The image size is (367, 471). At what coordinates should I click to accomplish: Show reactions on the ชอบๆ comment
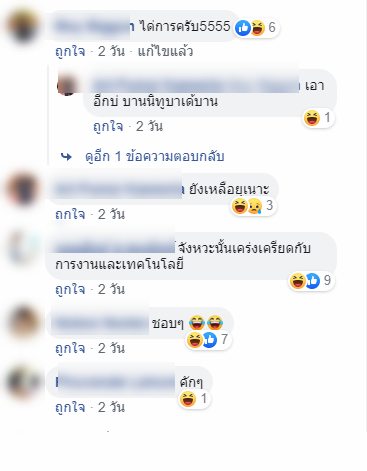(208, 340)
